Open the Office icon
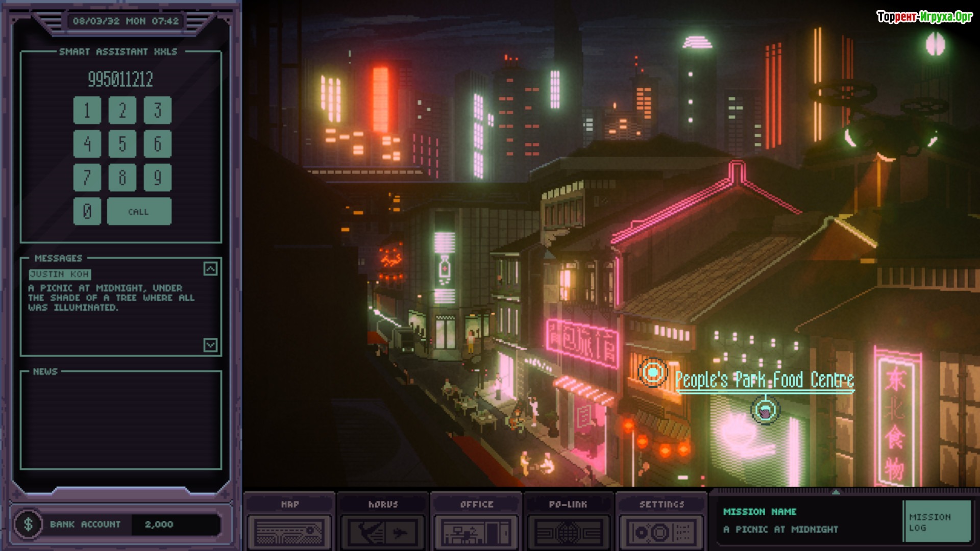The height and width of the screenshot is (551, 980). coord(476,532)
